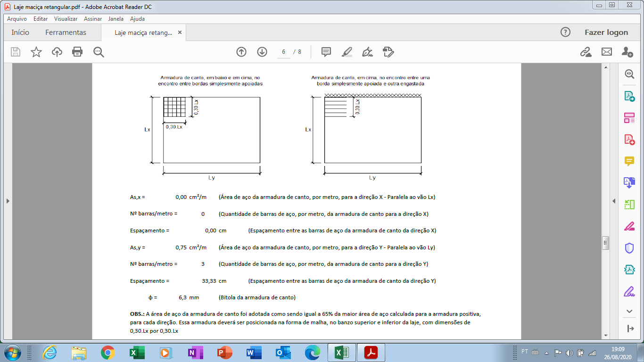This screenshot has width=644, height=362.
Task: Switch to Ferramentas tab
Action: coord(66,33)
